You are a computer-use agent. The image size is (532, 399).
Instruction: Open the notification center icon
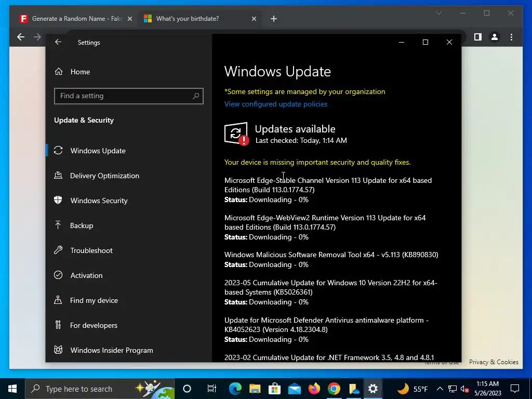(515, 389)
